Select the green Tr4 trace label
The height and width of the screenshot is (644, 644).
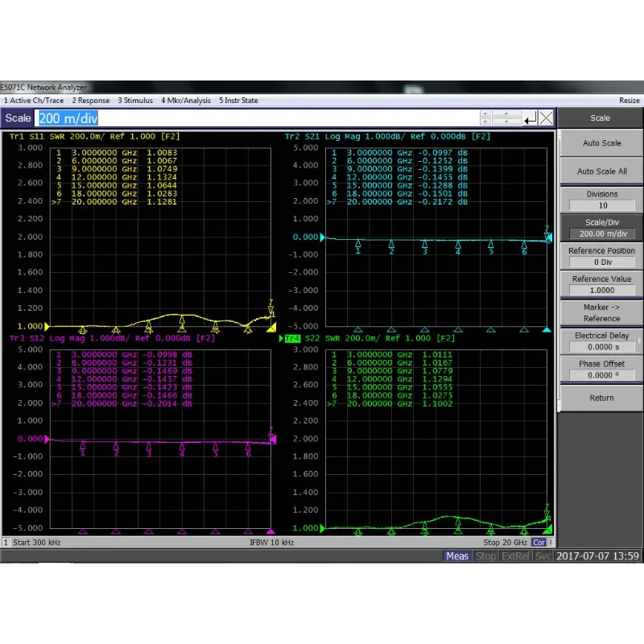[291, 339]
